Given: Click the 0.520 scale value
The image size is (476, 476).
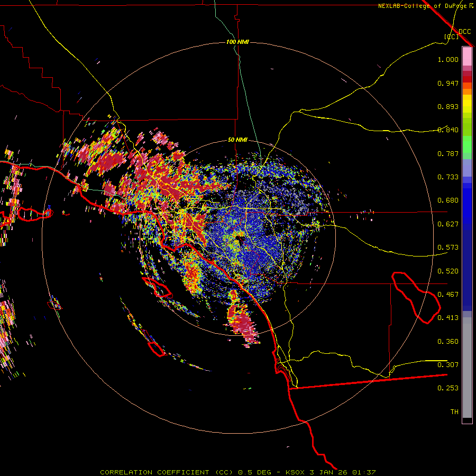Looking at the screenshot, I should coord(448,271).
